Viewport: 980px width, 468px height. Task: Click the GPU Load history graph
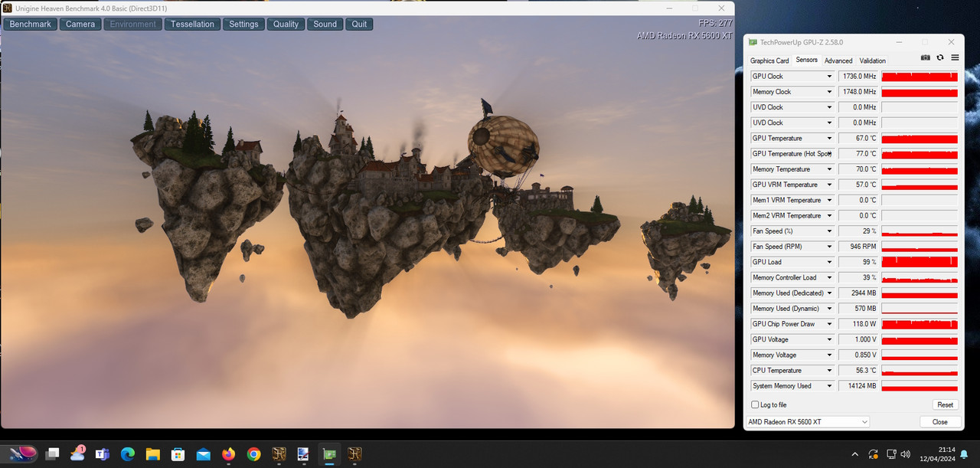click(x=920, y=262)
